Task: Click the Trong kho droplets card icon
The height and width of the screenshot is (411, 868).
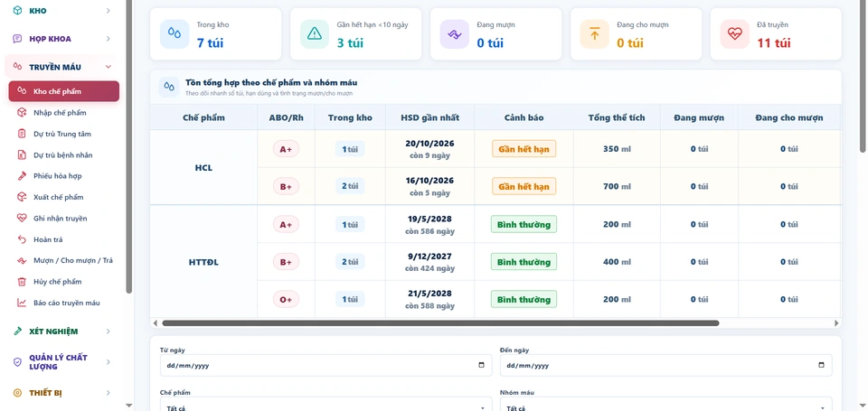Action: coord(175,34)
